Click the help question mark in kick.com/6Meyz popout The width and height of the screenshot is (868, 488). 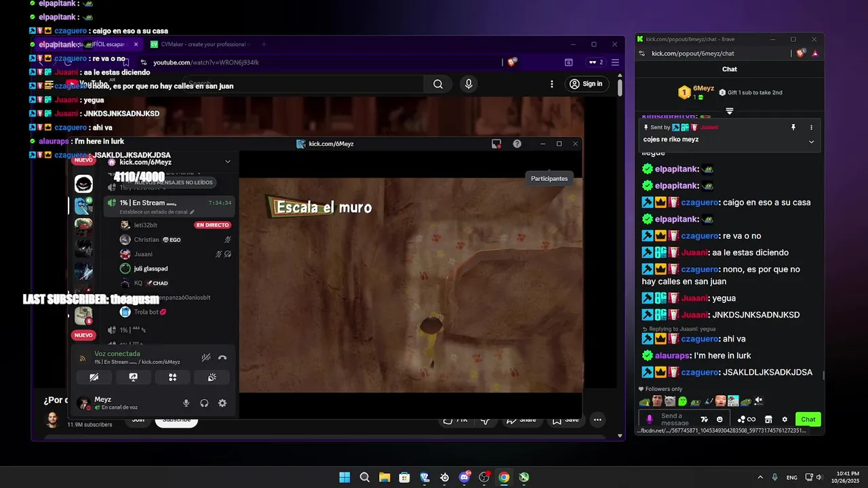[x=517, y=144]
